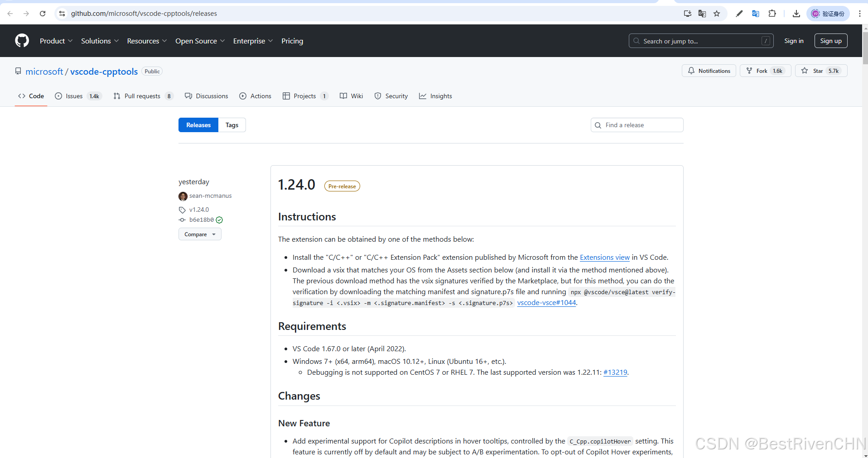Screen dimensions: 868x458
Task: Click the Pre-release label
Action: tap(342, 186)
